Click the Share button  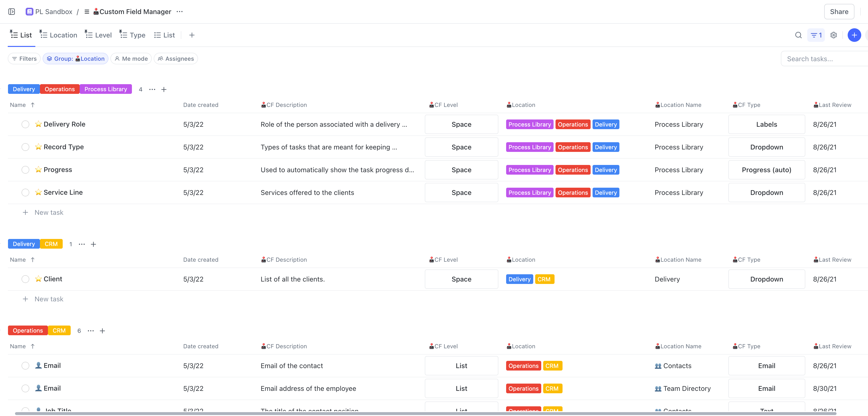click(839, 12)
